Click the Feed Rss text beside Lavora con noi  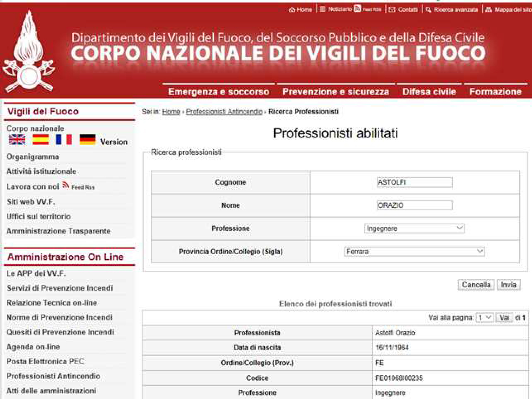[x=83, y=188]
